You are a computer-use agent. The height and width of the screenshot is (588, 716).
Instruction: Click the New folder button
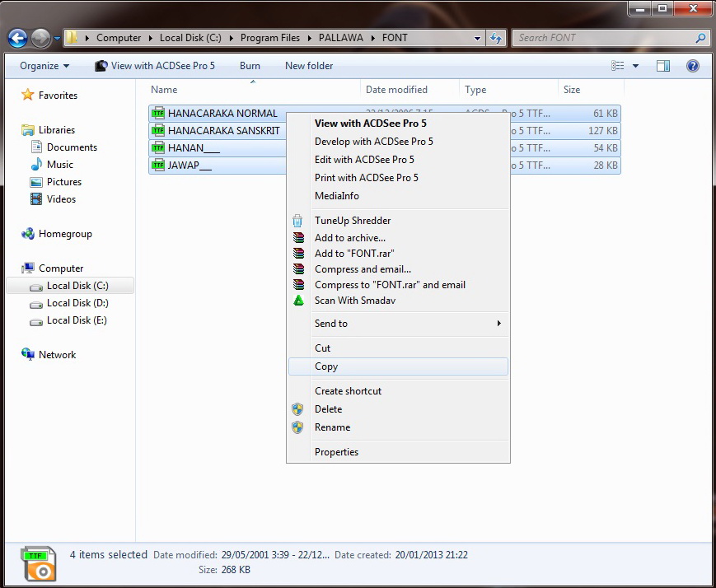[309, 65]
